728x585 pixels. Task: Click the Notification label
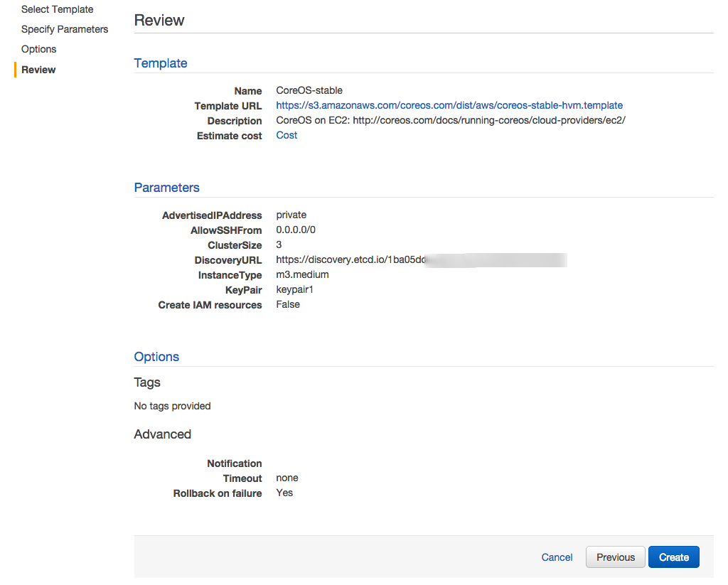tap(235, 463)
